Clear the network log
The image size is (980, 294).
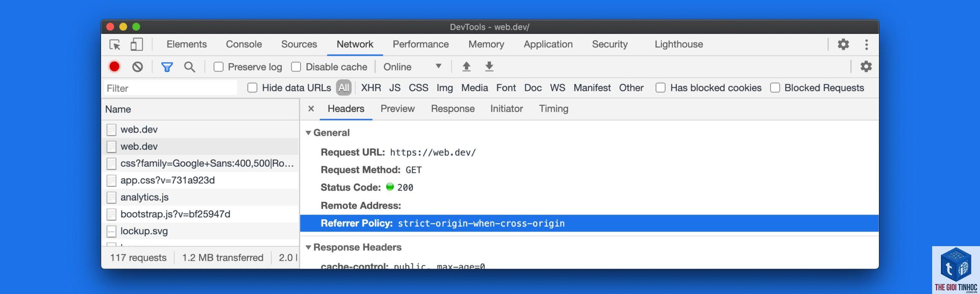[x=137, y=67]
